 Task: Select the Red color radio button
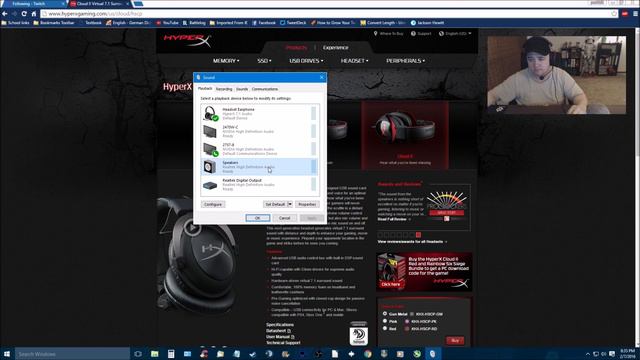pyautogui.click(x=385, y=328)
